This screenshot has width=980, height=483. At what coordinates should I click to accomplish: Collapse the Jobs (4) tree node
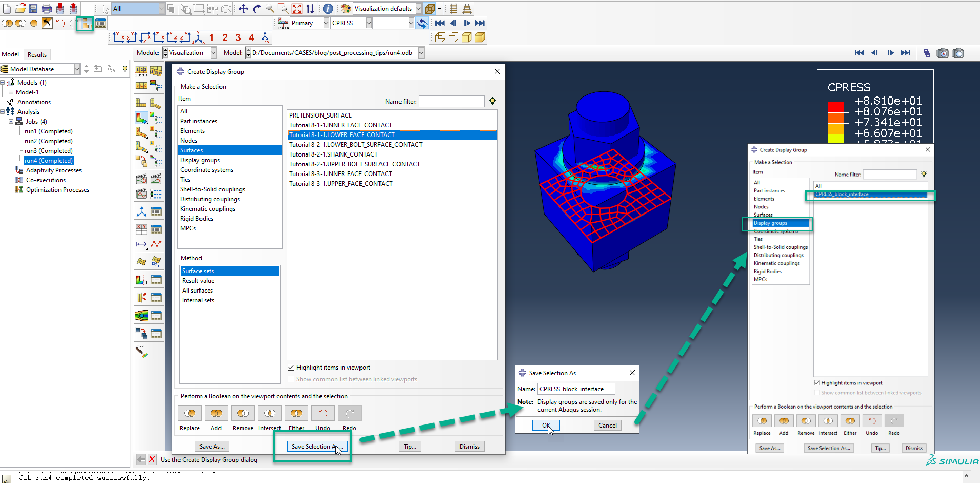(x=11, y=122)
